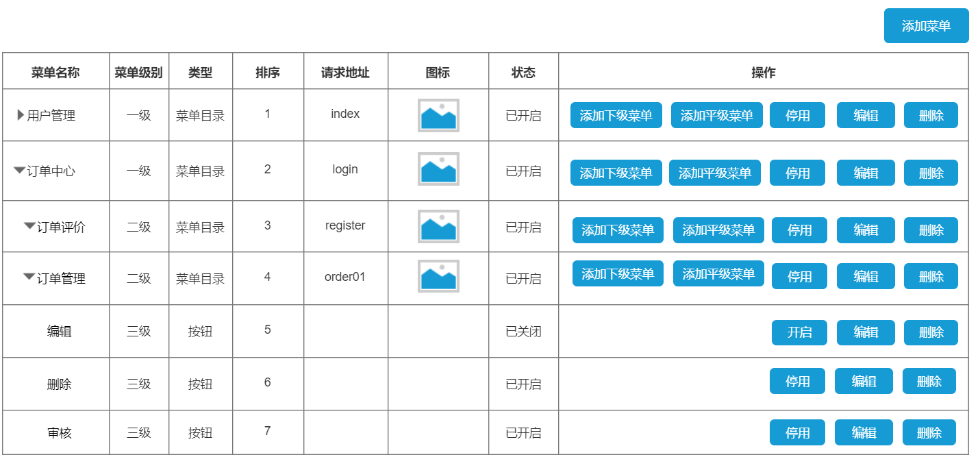Click 编辑 button in 订单管理 row
Viewport: 980px width, 468px height.
click(866, 276)
